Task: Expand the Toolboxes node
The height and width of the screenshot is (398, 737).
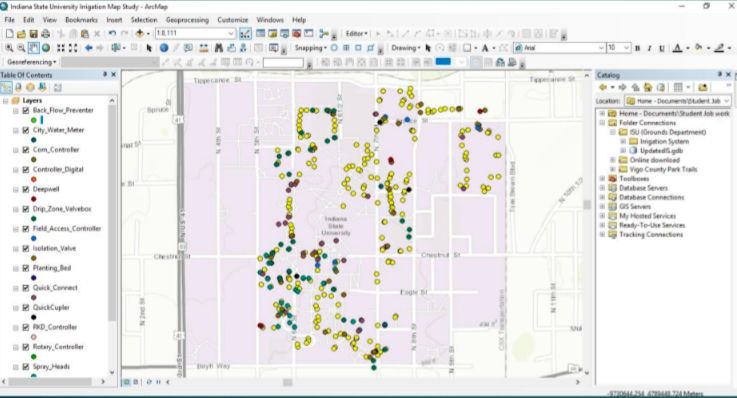Action: (x=603, y=179)
